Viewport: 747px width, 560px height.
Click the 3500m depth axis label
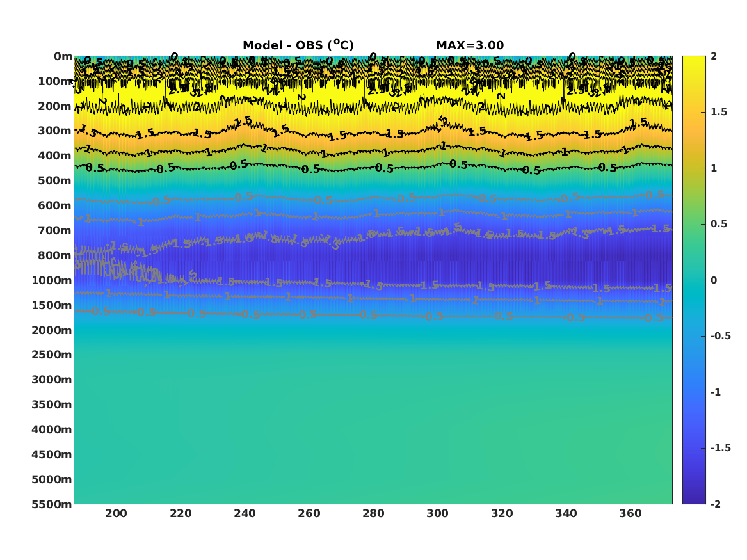point(52,404)
